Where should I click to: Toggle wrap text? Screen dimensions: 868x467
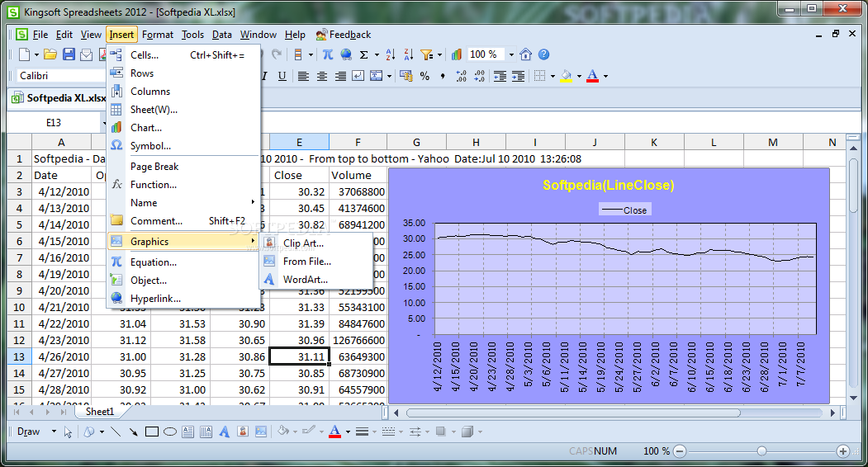point(358,76)
